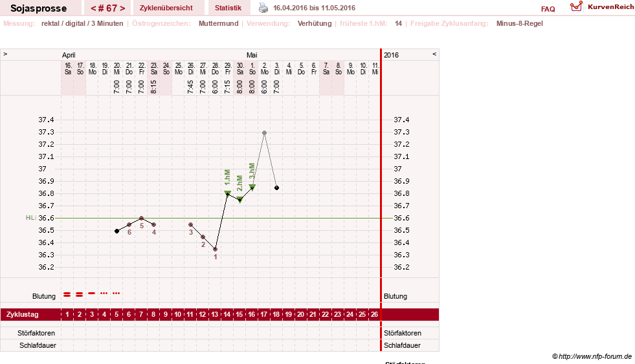Select cycle day 9 in Zyklustag row

pyautogui.click(x=166, y=314)
